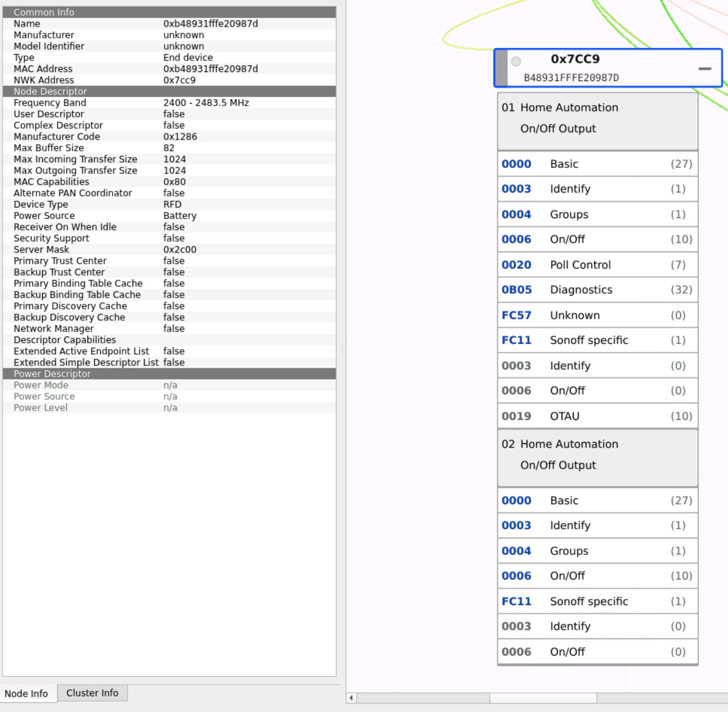The width and height of the screenshot is (728, 712).
Task: Click the horizontal scrollbar thumb
Action: 543,698
